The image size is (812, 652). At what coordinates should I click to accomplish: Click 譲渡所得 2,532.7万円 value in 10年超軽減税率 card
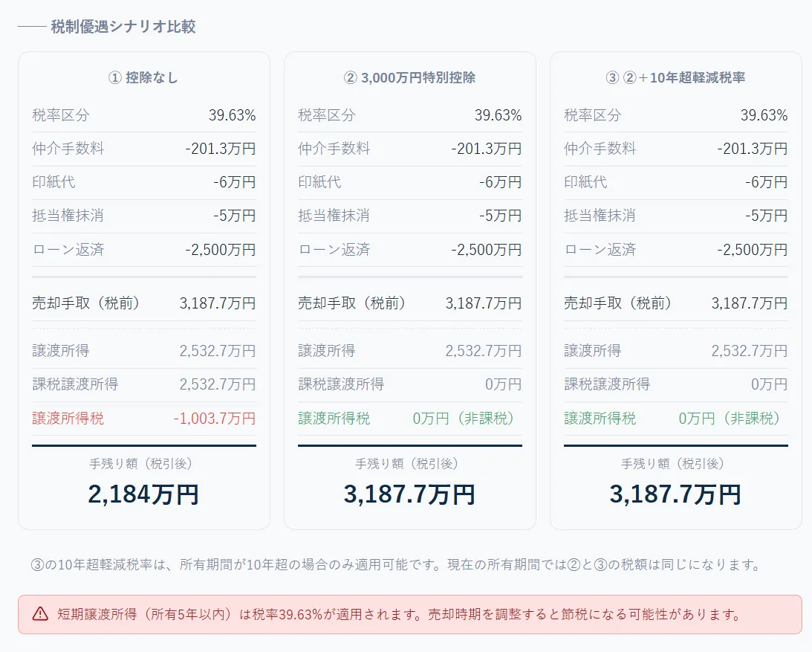pyautogui.click(x=750, y=351)
